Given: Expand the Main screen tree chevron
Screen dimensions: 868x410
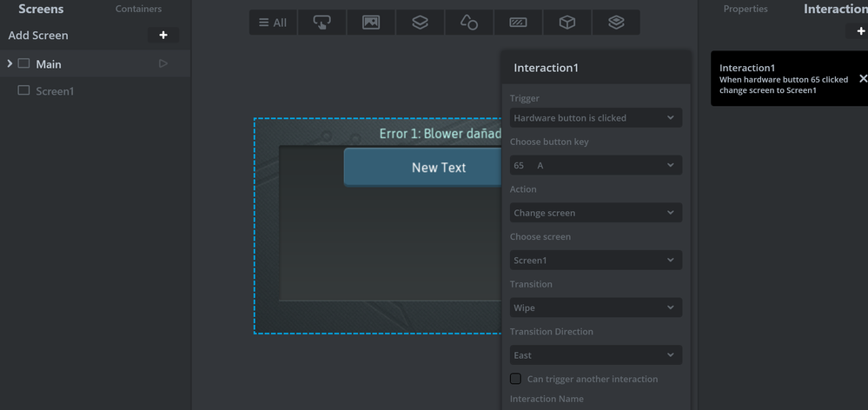Looking at the screenshot, I should click(x=10, y=63).
